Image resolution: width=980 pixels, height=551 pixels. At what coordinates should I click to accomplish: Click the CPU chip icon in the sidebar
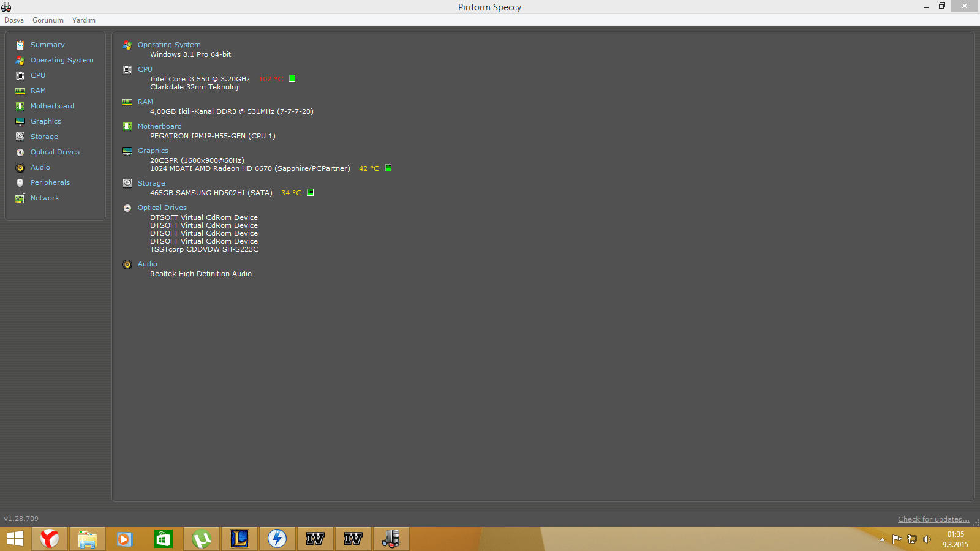pos(20,75)
